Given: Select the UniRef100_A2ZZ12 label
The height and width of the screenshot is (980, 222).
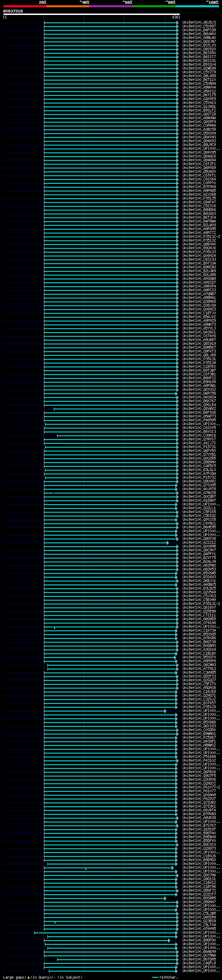Looking at the screenshot, I should point(199,543).
